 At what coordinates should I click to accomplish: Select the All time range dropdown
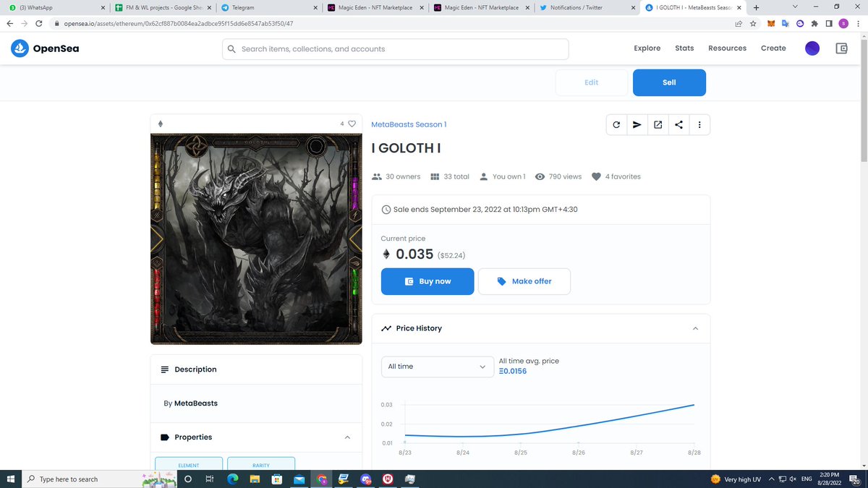pyautogui.click(x=438, y=367)
